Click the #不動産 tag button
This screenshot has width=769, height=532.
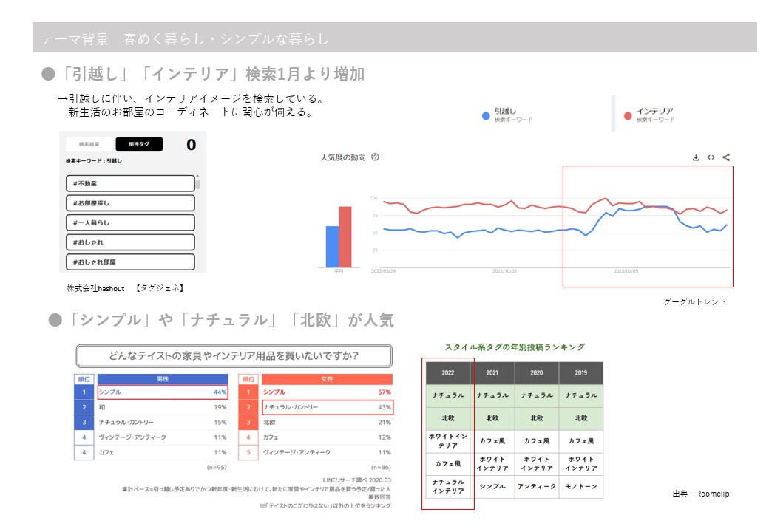tap(129, 183)
